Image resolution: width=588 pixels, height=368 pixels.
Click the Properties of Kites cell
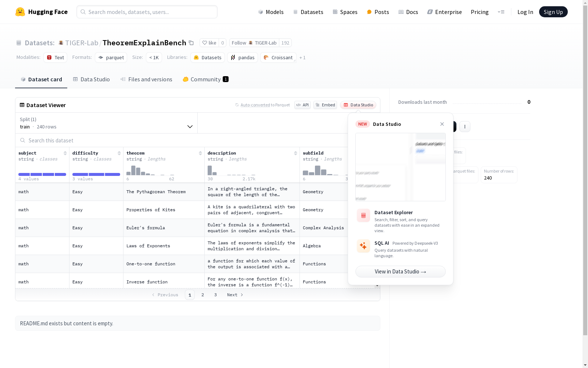[164, 210]
